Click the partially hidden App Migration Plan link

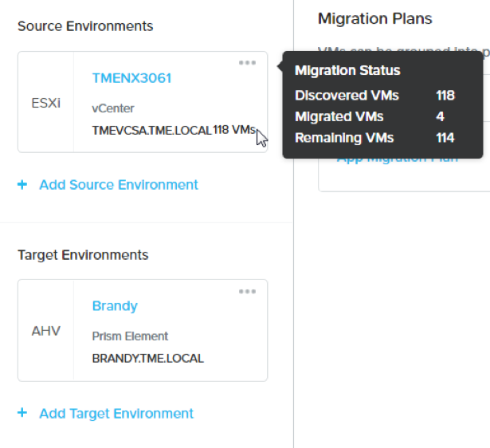point(398,161)
